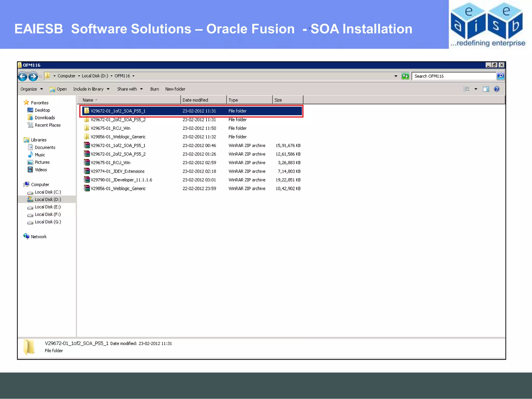
Task: Open the view options dropdown arrow
Action: coord(476,89)
